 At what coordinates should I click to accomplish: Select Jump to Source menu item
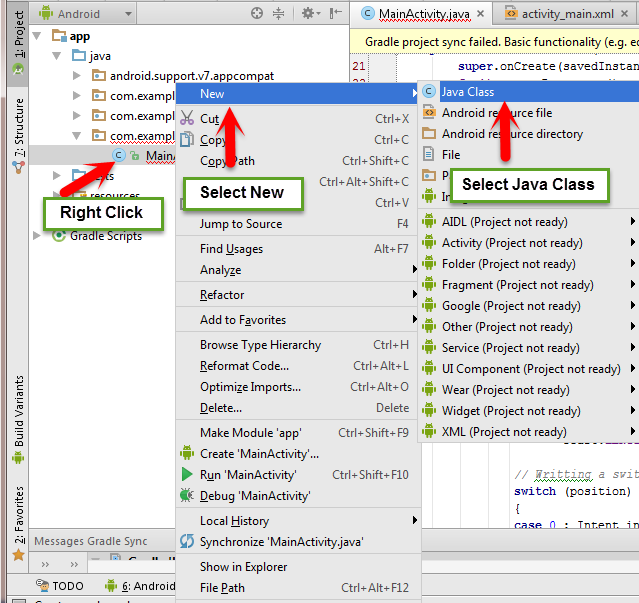click(297, 224)
